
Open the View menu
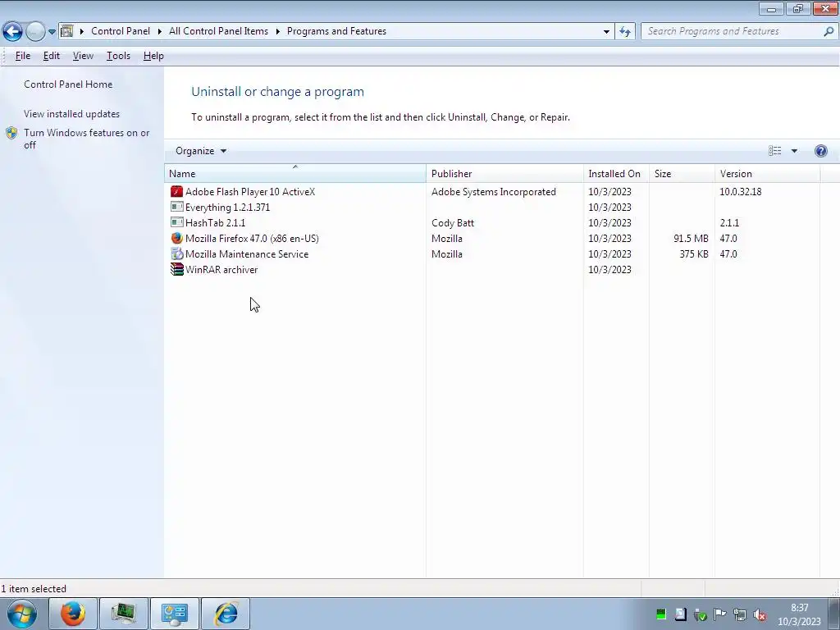pyautogui.click(x=83, y=56)
